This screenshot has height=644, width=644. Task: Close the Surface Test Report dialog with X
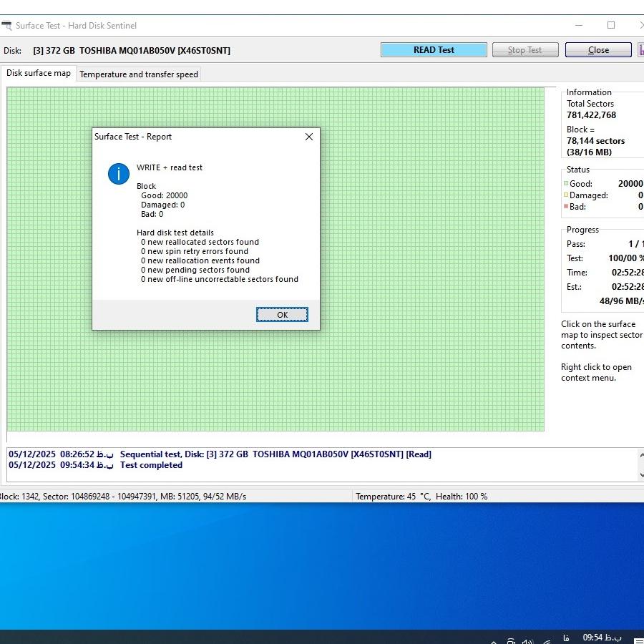(309, 137)
